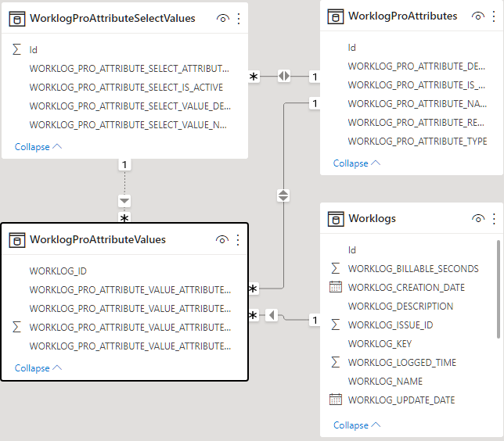Image resolution: width=504 pixels, height=441 pixels.
Task: Click the calendar icon beside WORKLOG_CREATION_DATE
Action: click(336, 288)
